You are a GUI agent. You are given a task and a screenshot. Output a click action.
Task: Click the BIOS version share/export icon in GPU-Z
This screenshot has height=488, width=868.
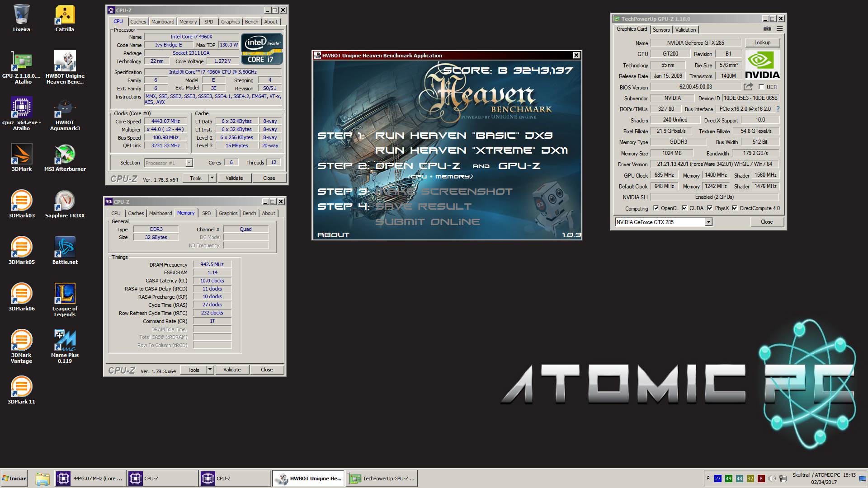(749, 87)
